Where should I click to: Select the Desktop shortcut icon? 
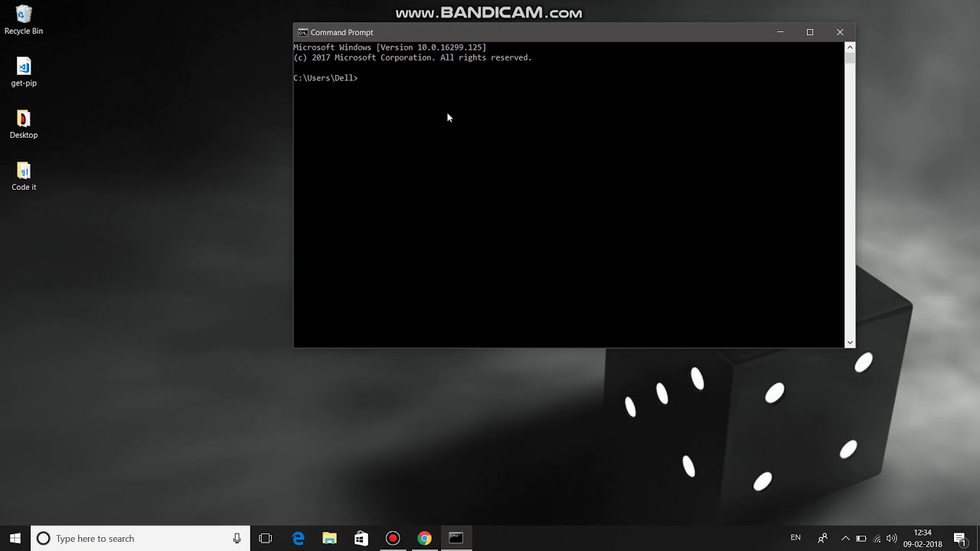click(24, 124)
